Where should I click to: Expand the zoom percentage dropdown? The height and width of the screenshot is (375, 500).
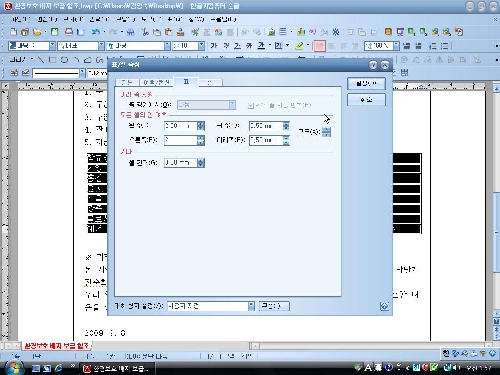[396, 46]
